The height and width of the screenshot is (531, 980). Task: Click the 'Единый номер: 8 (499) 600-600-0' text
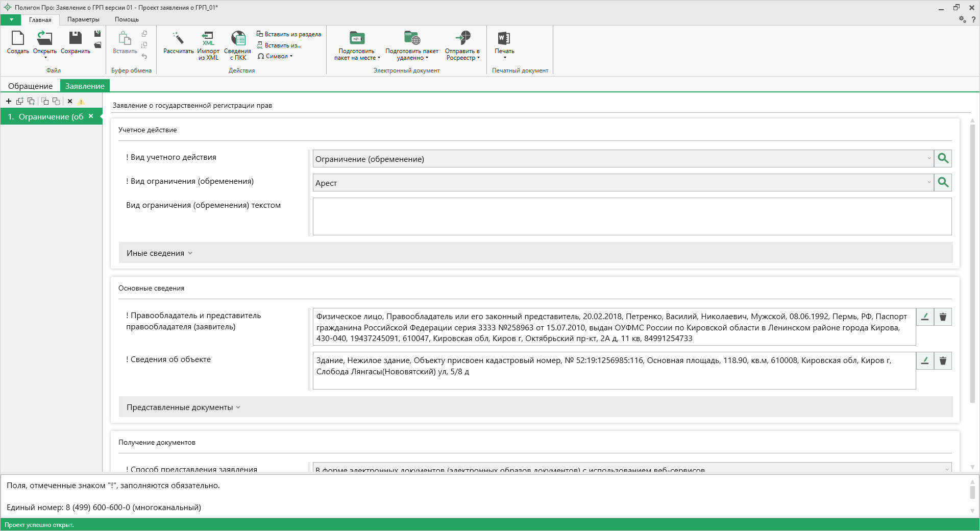(x=104, y=508)
